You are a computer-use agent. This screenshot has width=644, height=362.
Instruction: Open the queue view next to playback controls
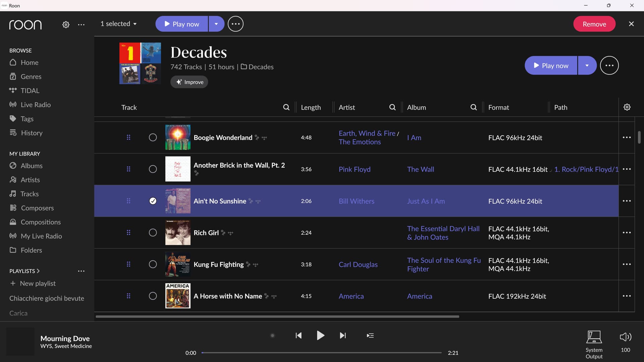point(370,335)
